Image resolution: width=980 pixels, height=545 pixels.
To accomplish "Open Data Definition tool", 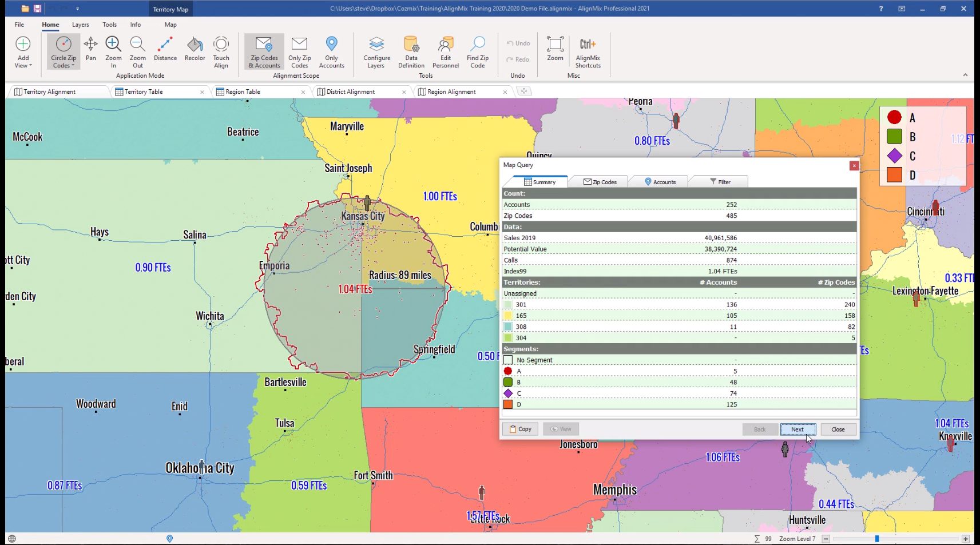I will 411,53.
